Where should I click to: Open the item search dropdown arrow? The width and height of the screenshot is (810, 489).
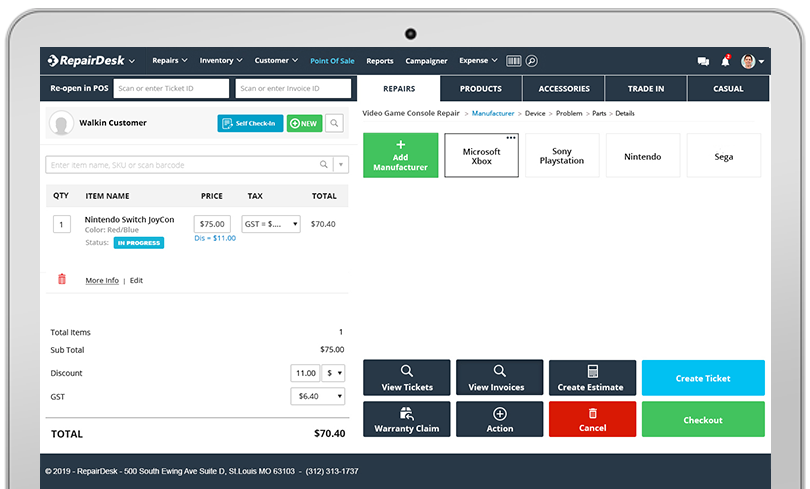(x=341, y=165)
